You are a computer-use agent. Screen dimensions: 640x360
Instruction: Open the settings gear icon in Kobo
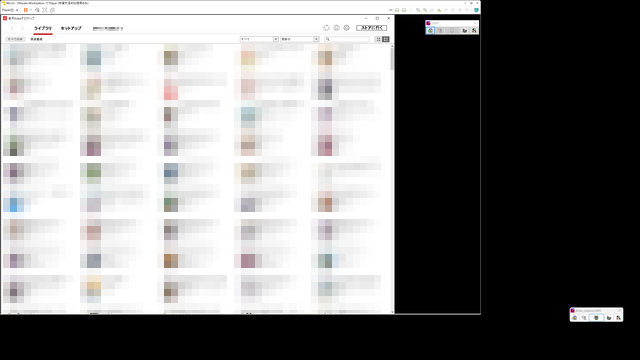click(347, 28)
